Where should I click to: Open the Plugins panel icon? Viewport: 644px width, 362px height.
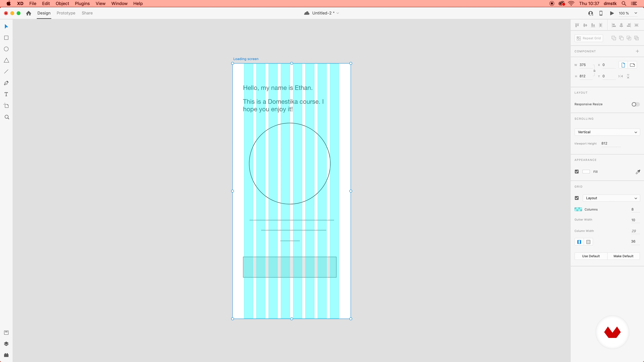pos(6,355)
